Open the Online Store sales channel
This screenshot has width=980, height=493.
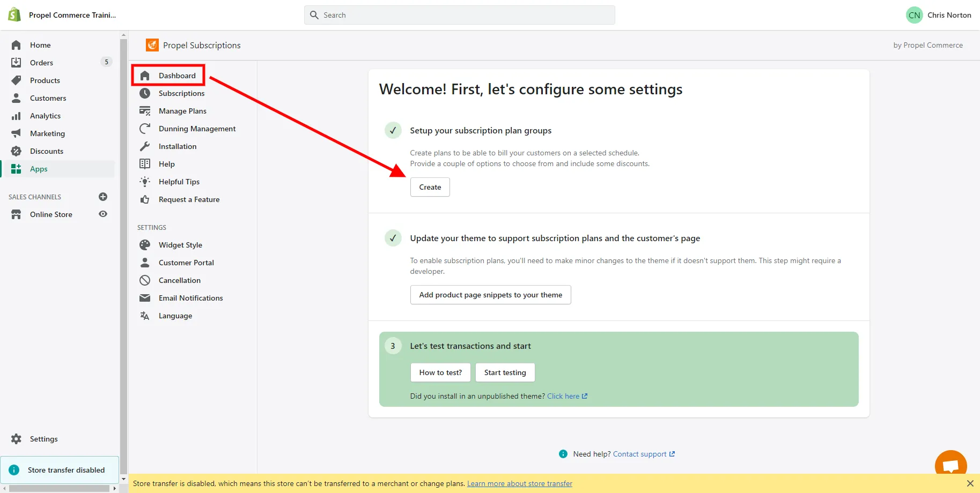coord(51,214)
